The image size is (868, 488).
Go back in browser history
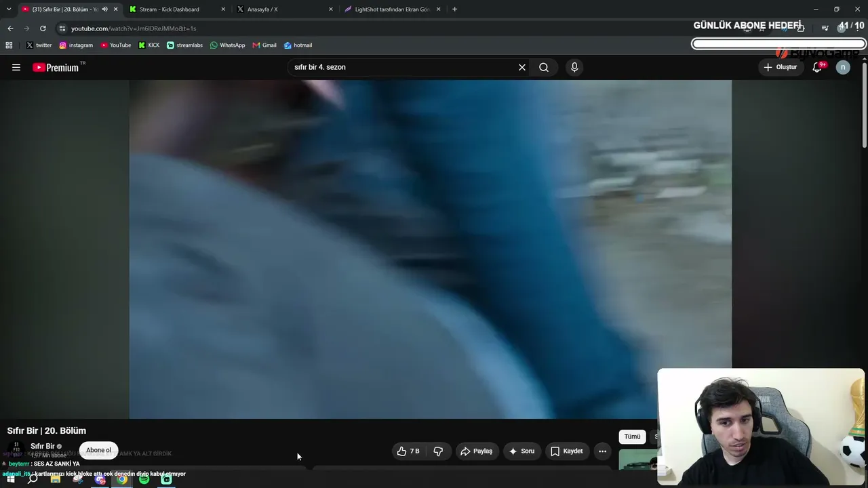(x=10, y=28)
